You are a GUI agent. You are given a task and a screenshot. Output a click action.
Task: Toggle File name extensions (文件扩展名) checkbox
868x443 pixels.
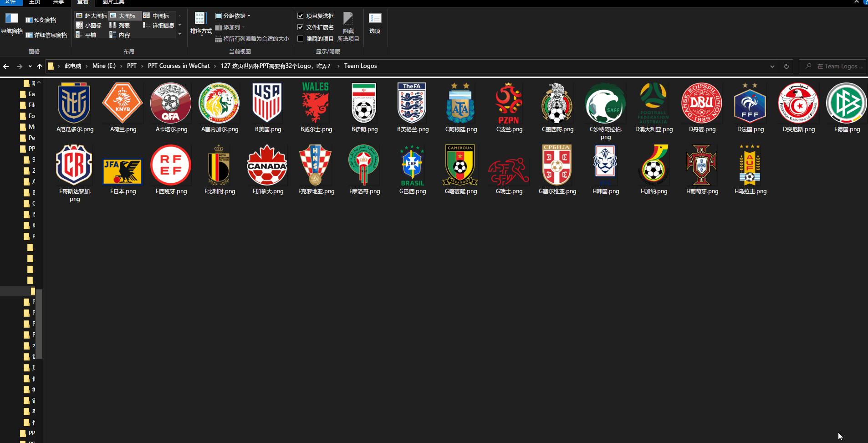tap(301, 27)
